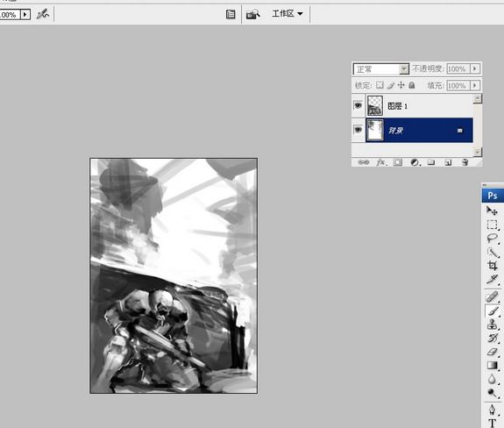Select the Crop tool
Screen dimensions: 504x428
[x=492, y=266]
